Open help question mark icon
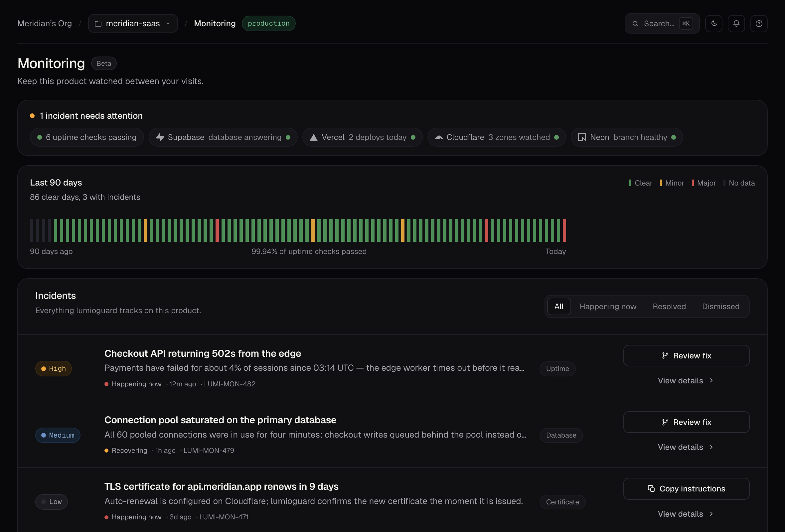 [x=759, y=23]
